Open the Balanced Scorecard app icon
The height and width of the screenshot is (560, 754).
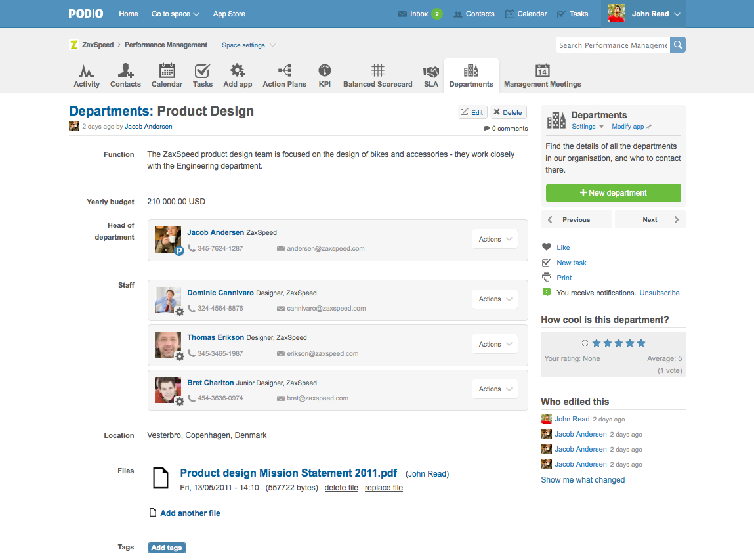click(x=377, y=71)
